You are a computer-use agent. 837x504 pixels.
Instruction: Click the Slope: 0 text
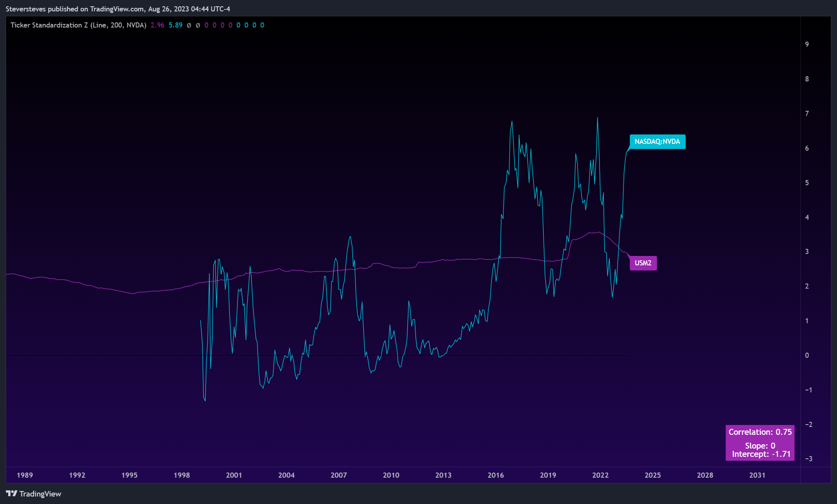tap(760, 446)
